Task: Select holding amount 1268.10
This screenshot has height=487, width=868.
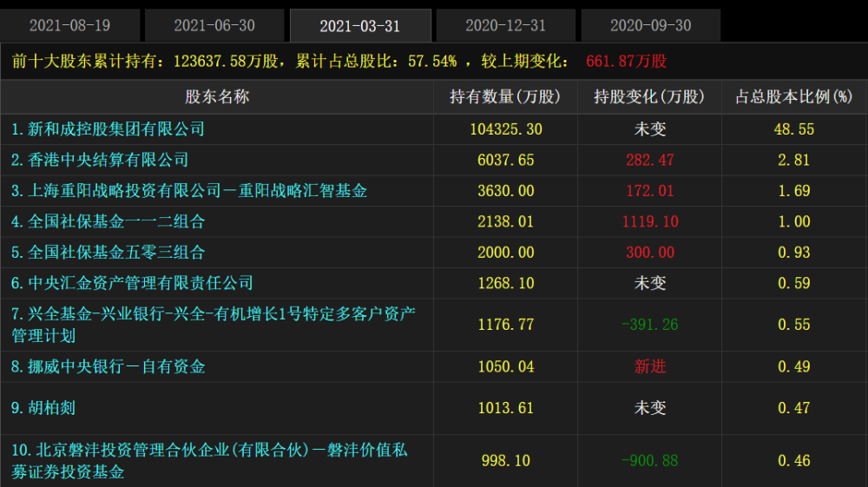Action: pos(506,283)
